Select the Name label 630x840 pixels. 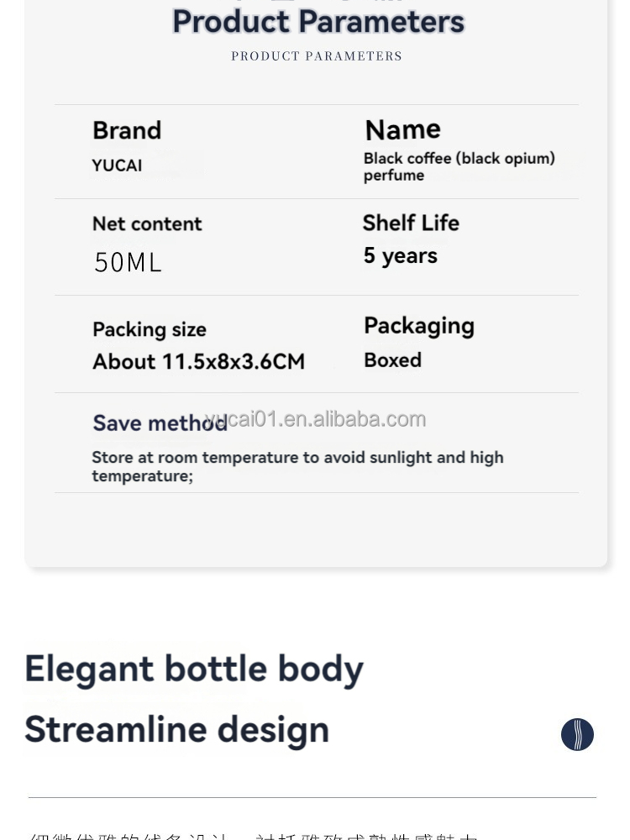[403, 129]
